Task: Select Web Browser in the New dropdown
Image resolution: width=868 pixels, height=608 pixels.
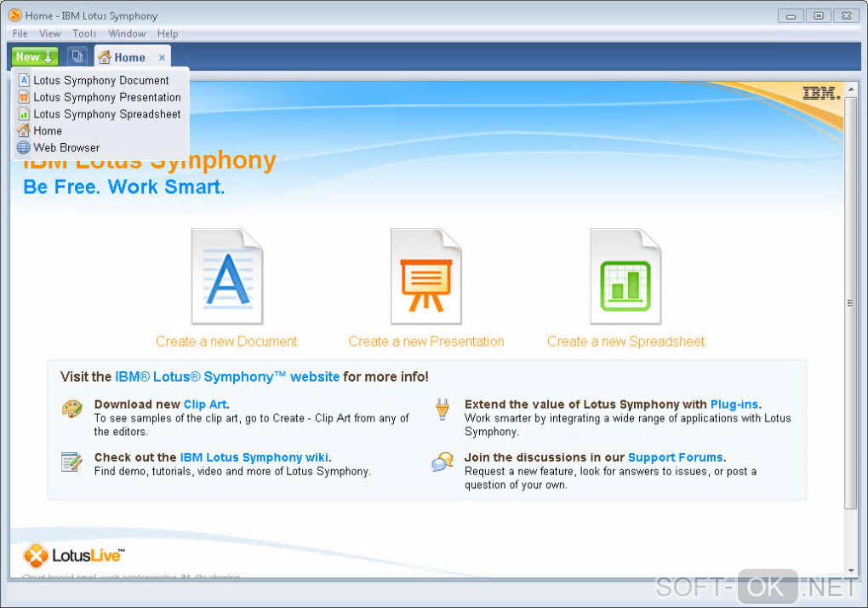Action: [100, 148]
